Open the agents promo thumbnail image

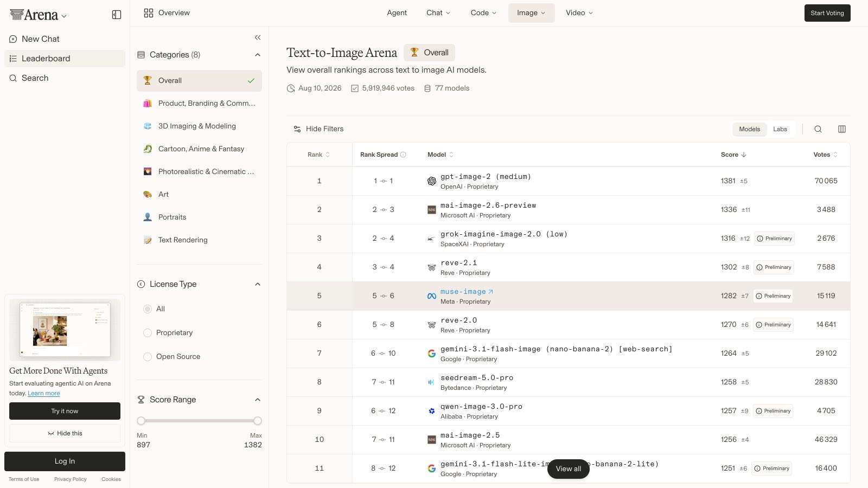(x=65, y=330)
